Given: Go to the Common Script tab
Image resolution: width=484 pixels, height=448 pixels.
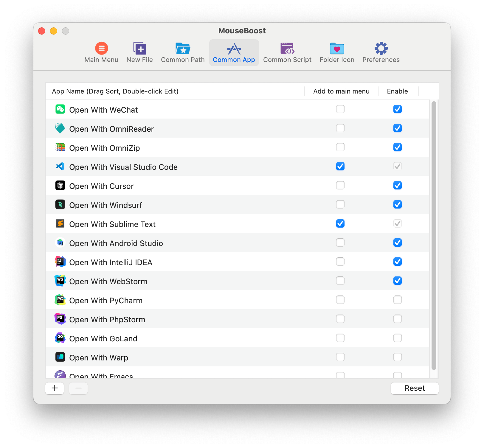Looking at the screenshot, I should (x=287, y=53).
